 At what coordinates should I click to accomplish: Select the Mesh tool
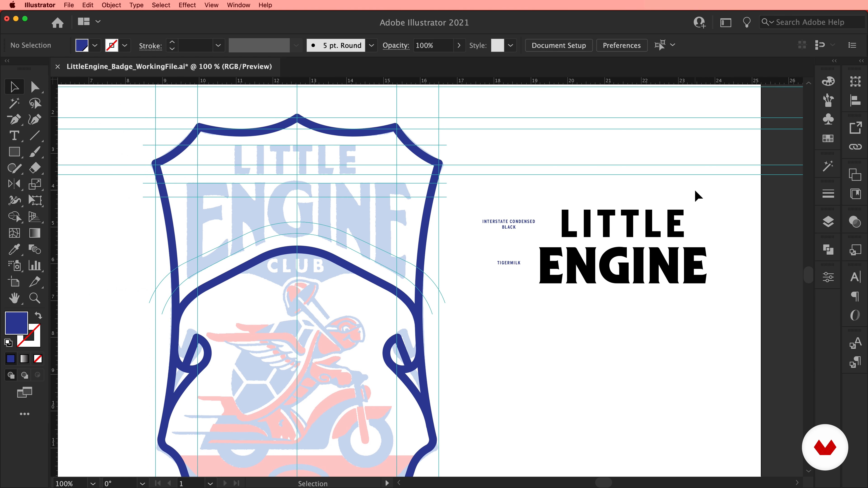14,233
